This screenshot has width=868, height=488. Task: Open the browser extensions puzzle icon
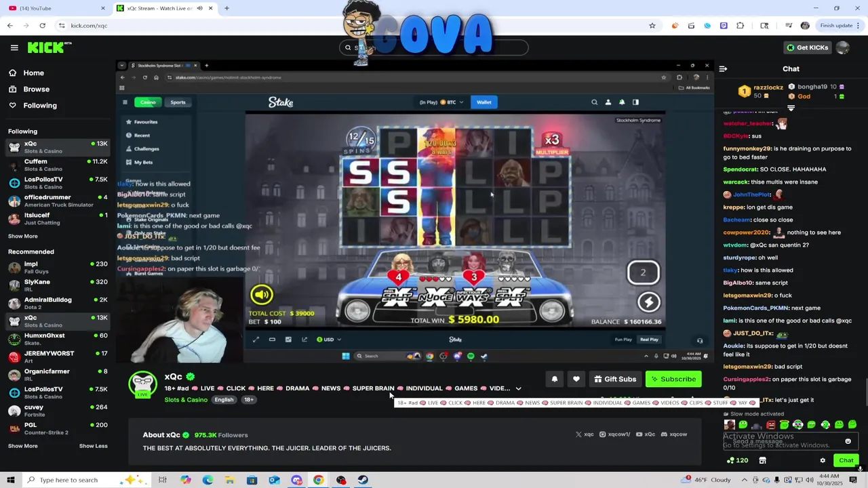tap(740, 26)
